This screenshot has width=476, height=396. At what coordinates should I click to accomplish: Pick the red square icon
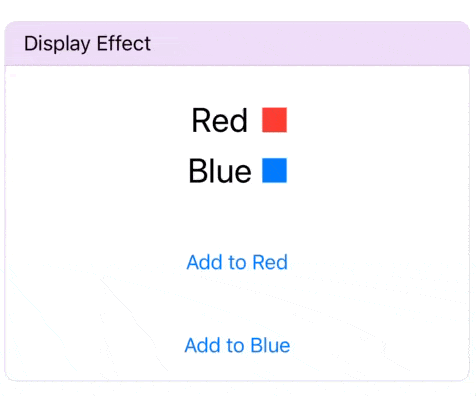tap(274, 120)
